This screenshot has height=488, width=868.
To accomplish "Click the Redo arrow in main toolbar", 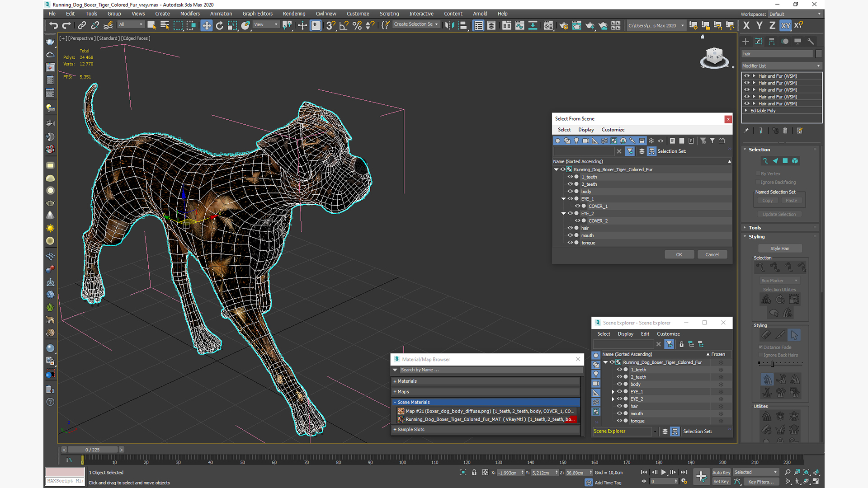I will click(66, 25).
